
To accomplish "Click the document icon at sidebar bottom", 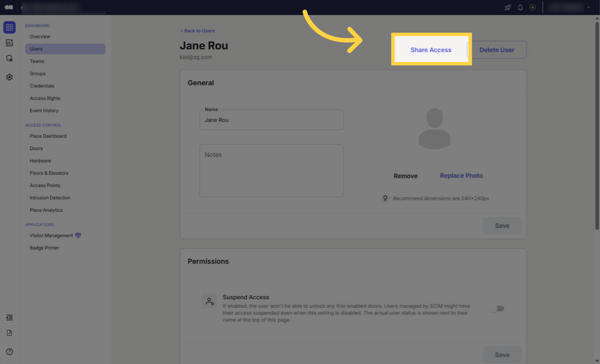I will click(x=9, y=332).
